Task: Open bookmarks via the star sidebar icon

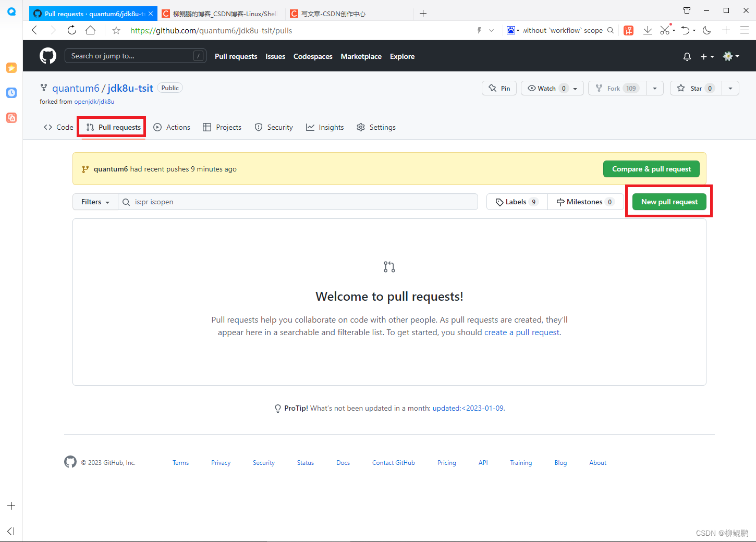Action: (11, 68)
